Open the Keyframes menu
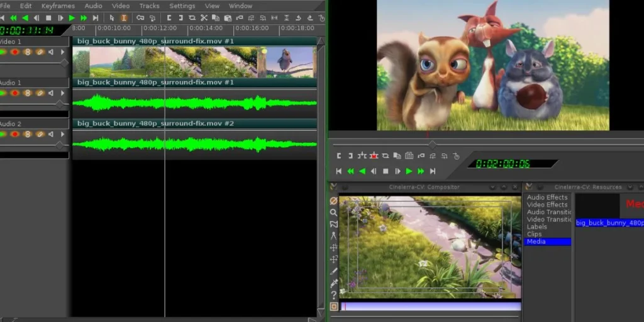The image size is (644, 322). click(58, 6)
